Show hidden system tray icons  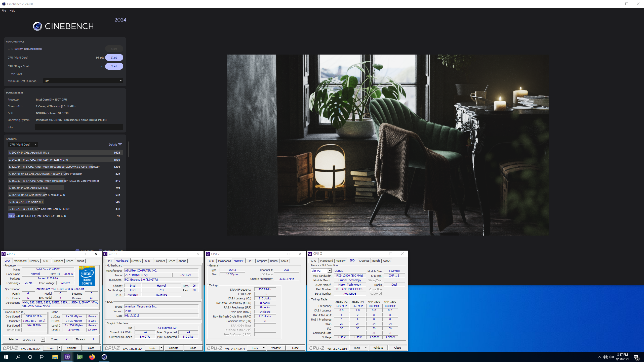(599, 357)
